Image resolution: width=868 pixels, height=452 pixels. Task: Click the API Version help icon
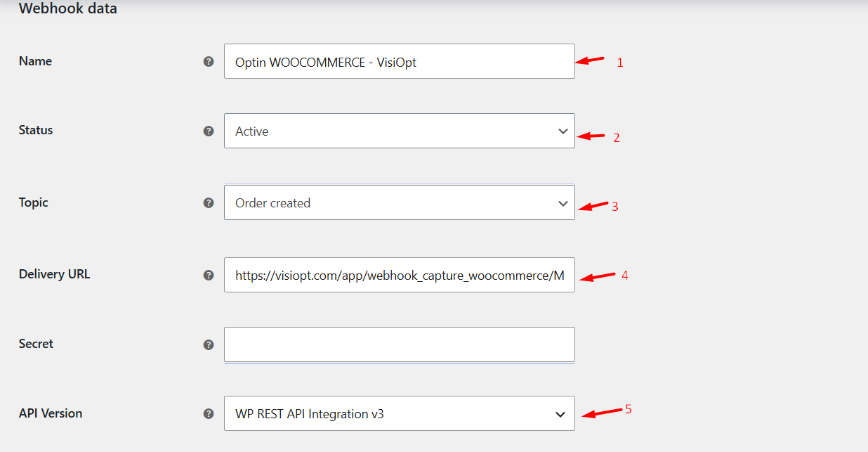pos(209,413)
